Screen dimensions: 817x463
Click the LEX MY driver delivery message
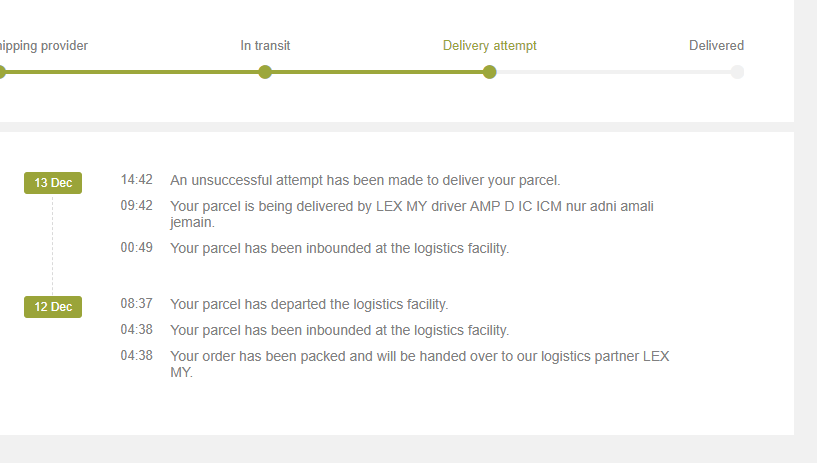point(411,214)
